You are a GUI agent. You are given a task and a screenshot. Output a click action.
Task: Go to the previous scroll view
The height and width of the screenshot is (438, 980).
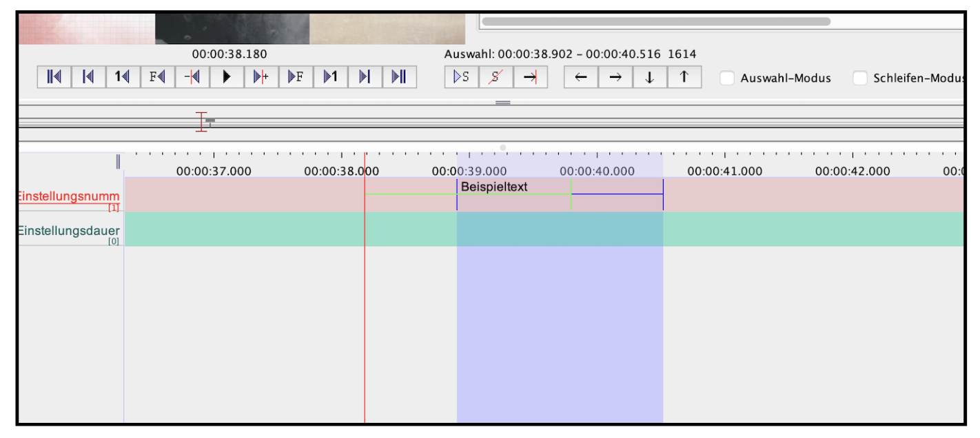(88, 77)
